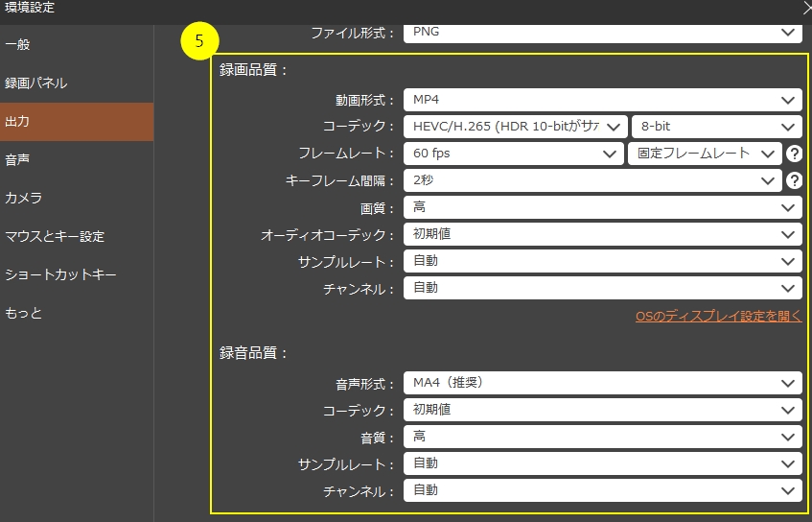The height and width of the screenshot is (522, 812).
Task: Open the 60 fps frame rate dropdown
Action: point(513,154)
